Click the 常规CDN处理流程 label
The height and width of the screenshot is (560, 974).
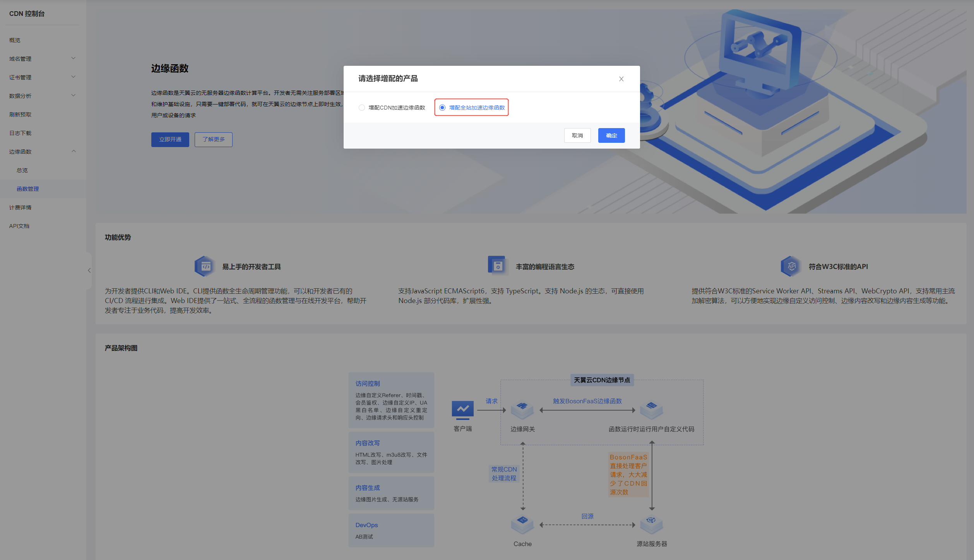point(504,474)
